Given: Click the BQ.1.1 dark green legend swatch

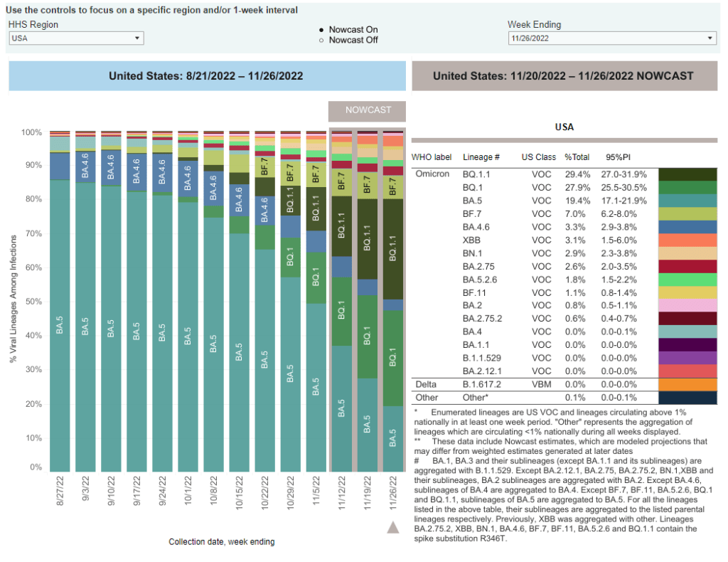Looking at the screenshot, I should click(687, 174).
